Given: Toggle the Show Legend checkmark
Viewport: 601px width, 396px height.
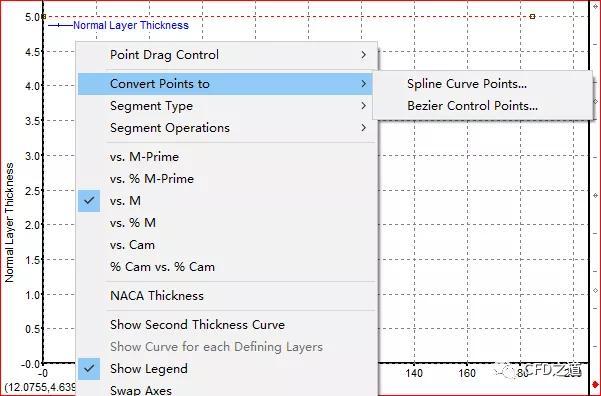Looking at the screenshot, I should (x=89, y=369).
